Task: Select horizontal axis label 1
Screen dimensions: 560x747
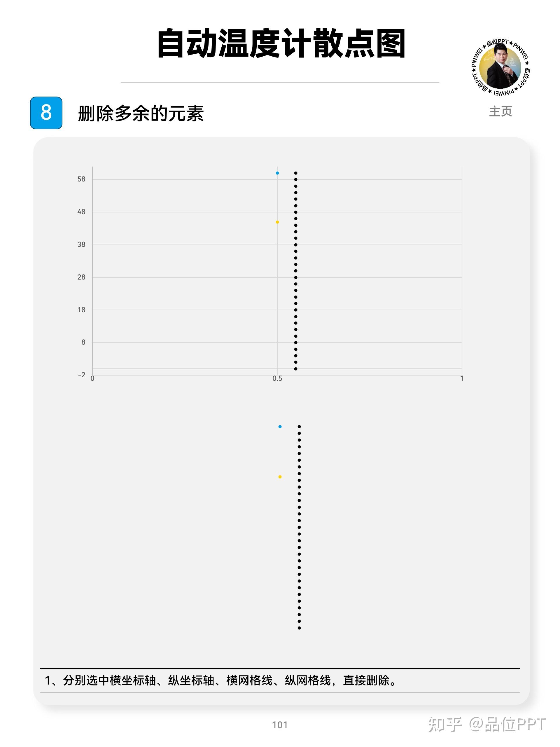Action: pos(462,378)
